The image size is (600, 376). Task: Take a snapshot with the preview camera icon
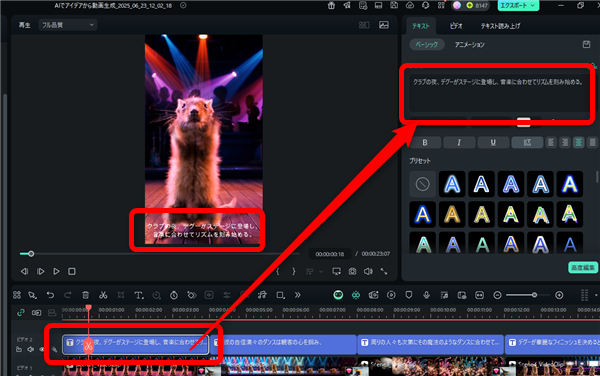click(x=352, y=271)
